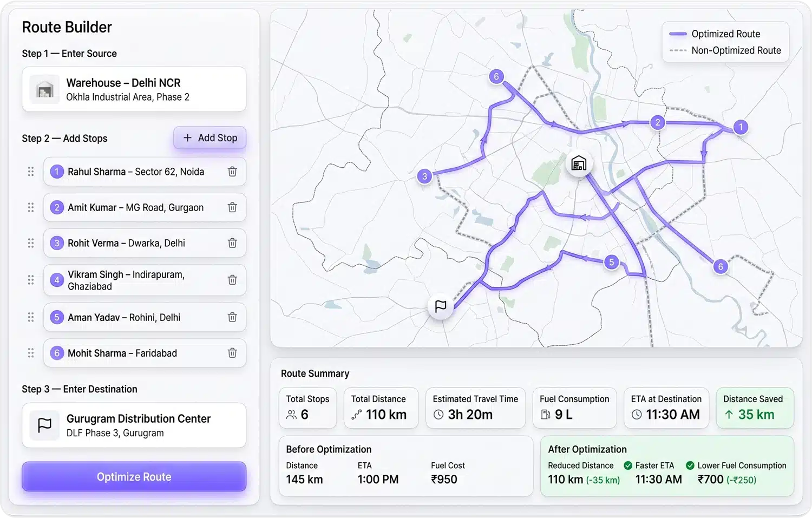Select the Rahul Sharma – Sector 62 stop
The width and height of the screenshot is (812, 518).
click(x=145, y=172)
